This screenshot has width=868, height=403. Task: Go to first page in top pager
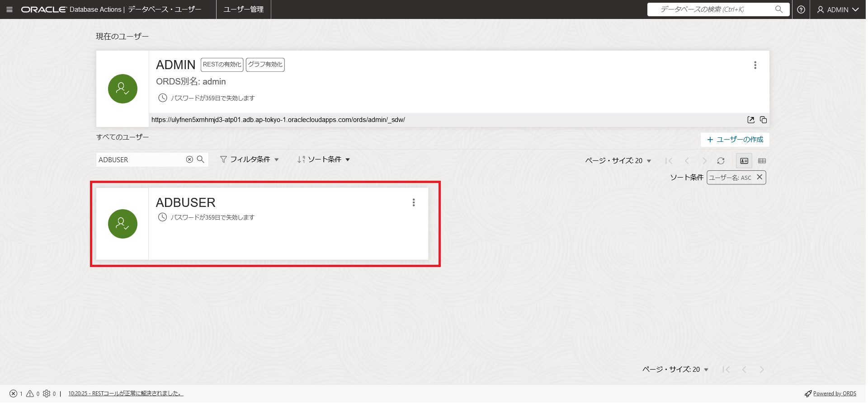[669, 161]
